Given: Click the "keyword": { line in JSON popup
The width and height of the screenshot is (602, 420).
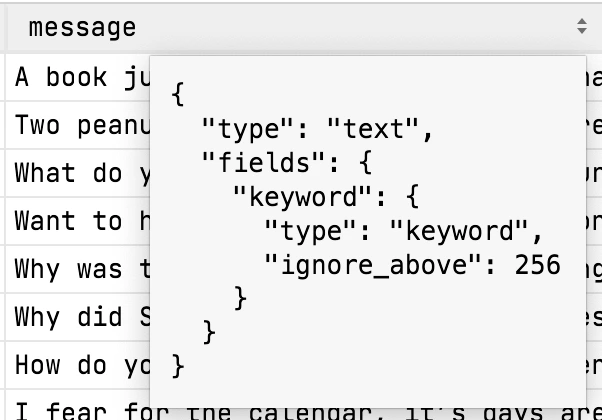Looking at the screenshot, I should tap(326, 197).
